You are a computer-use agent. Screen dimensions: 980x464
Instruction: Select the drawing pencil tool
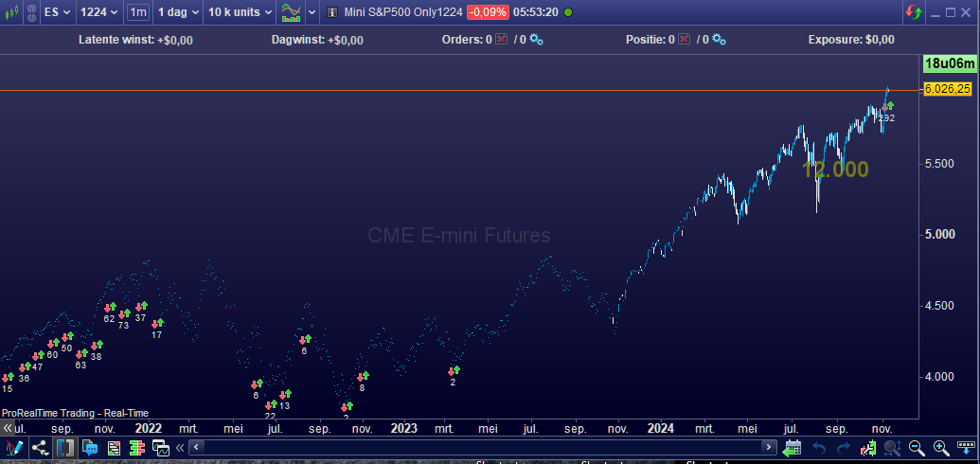point(14,448)
